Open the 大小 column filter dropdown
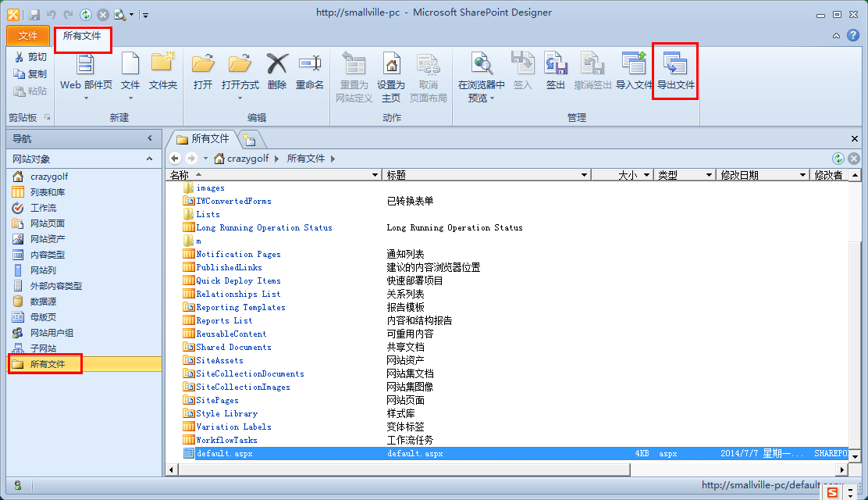The image size is (868, 500). pyautogui.click(x=646, y=175)
